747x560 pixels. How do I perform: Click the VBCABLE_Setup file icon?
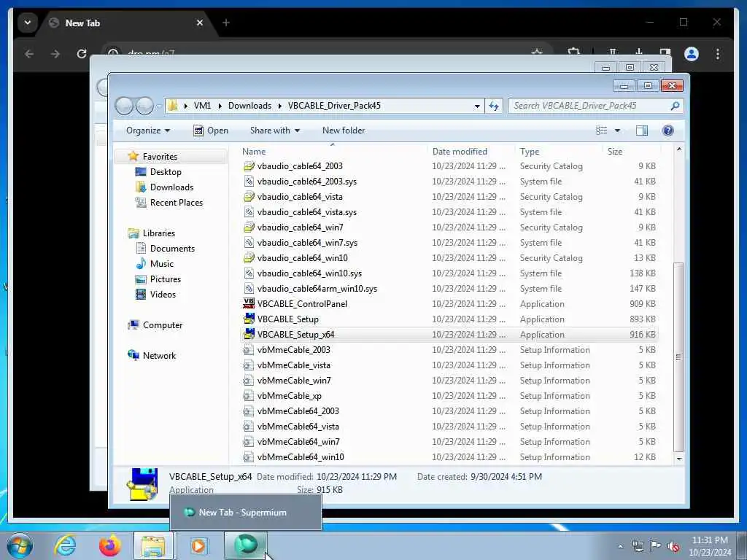(x=249, y=319)
